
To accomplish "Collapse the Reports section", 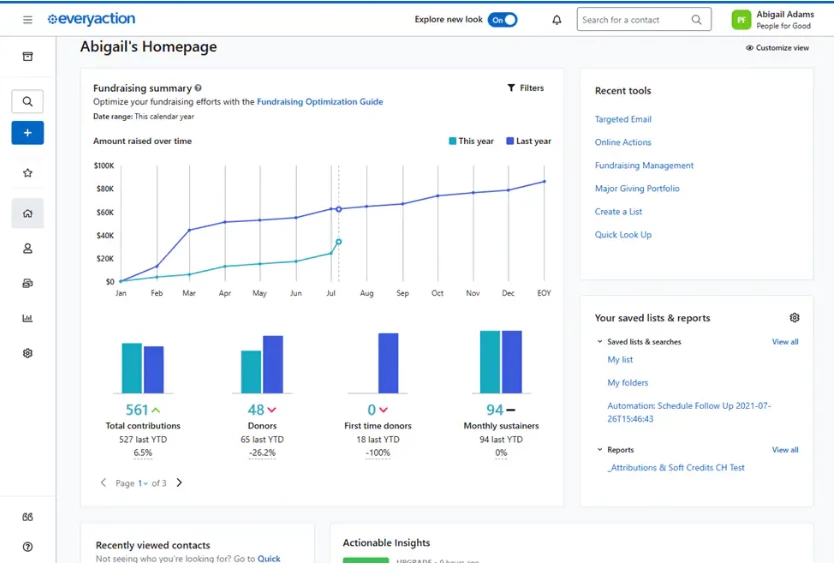I will click(599, 450).
